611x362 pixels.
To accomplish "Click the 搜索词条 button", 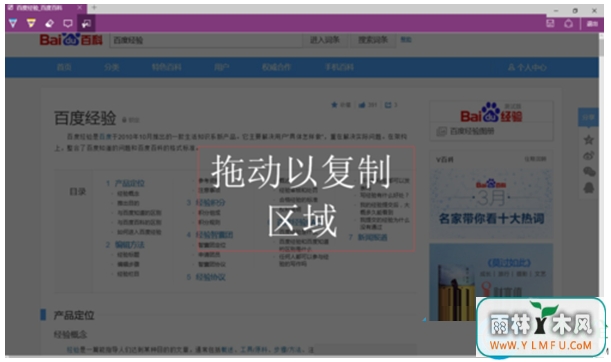I will click(x=373, y=40).
